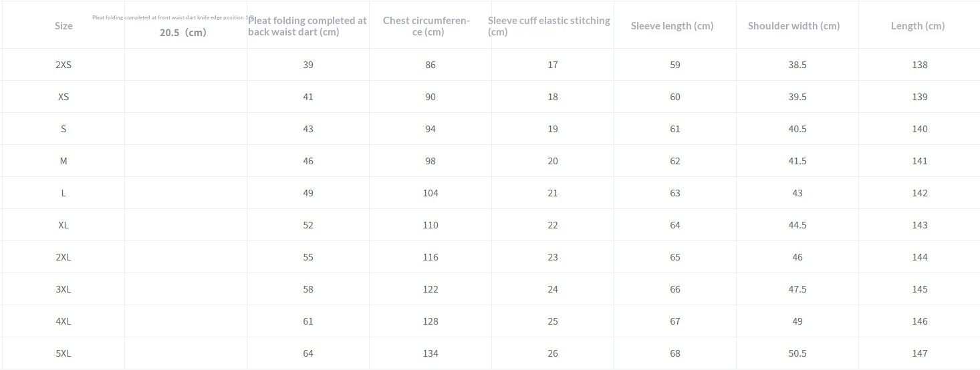Screen dimensions: 980x370
Task: Click the back waist dart column header
Action: [308, 26]
